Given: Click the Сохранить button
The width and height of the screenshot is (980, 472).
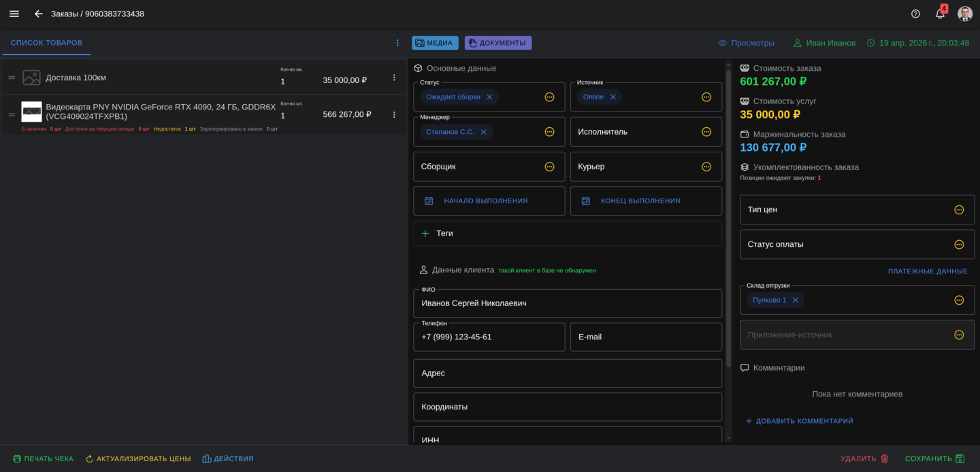Looking at the screenshot, I should 934,459.
